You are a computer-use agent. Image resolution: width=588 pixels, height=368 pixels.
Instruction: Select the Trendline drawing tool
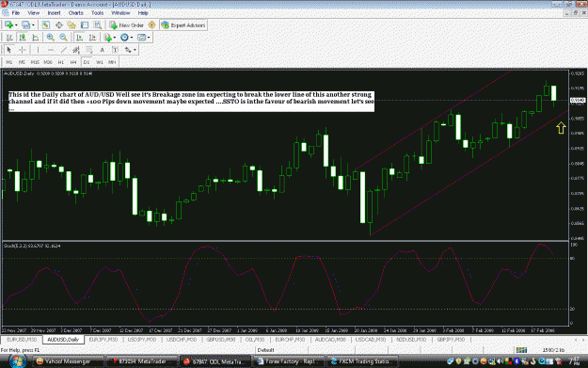63,50
